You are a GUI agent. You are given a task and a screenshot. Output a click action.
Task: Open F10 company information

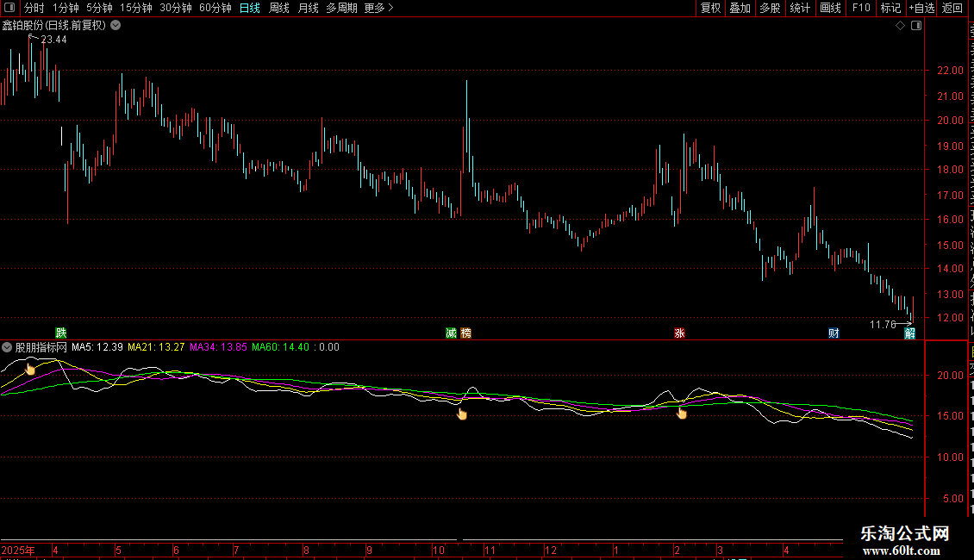861,8
